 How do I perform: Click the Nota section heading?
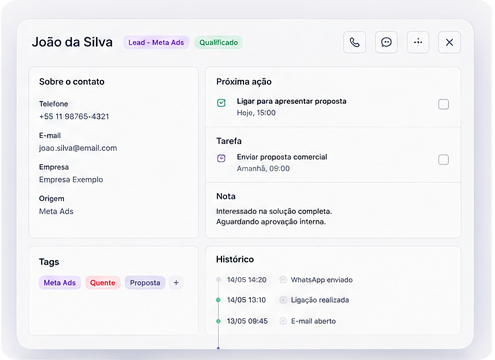pos(226,196)
